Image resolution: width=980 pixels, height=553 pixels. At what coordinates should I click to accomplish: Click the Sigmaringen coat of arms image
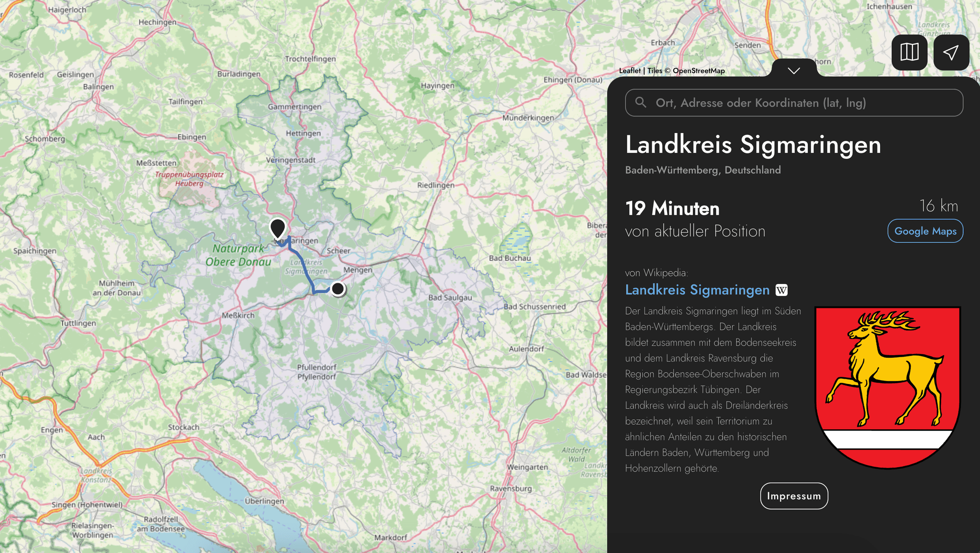(x=888, y=387)
